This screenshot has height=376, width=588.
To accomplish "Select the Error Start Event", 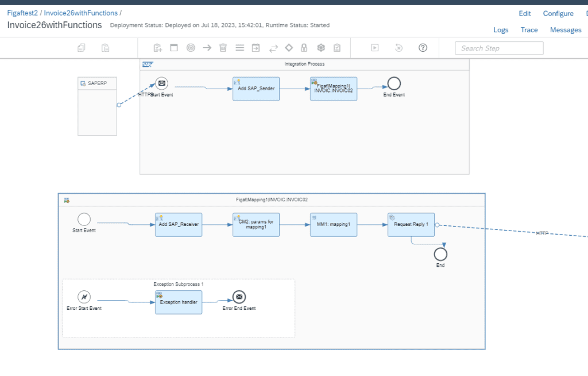I will click(x=84, y=297).
